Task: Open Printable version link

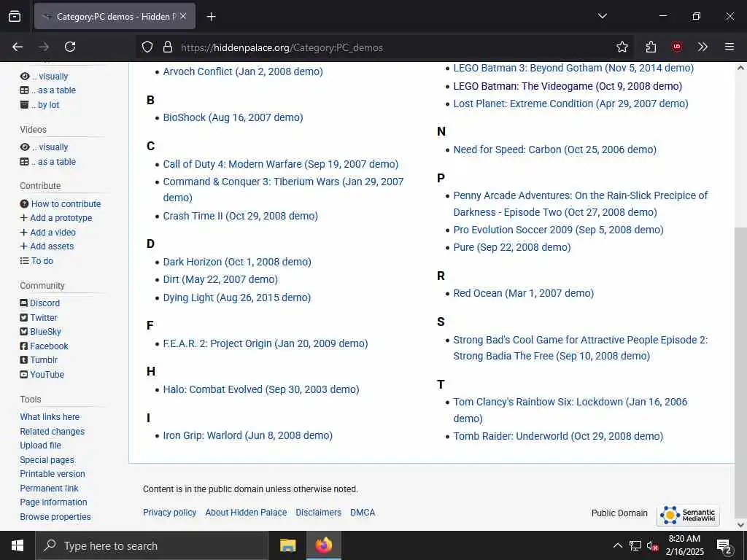Action: [x=53, y=474]
